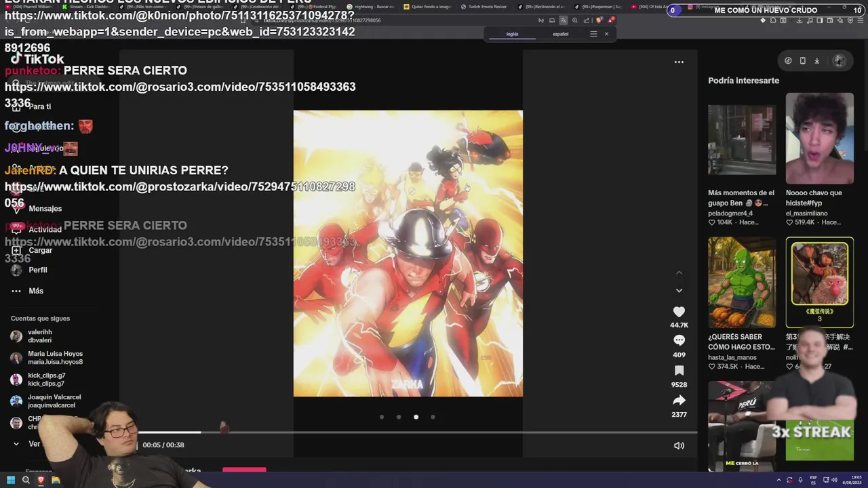
Task: Open comments via speech bubble icon
Action: [679, 340]
